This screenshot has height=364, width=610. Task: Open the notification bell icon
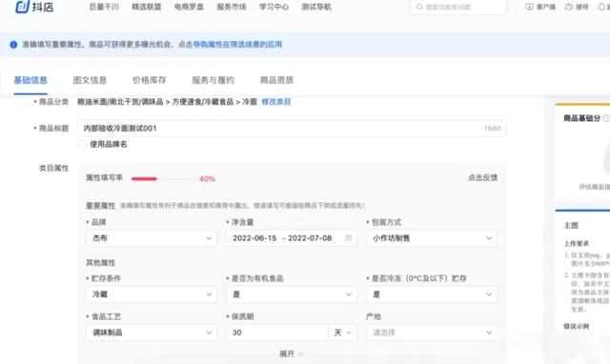click(x=601, y=7)
